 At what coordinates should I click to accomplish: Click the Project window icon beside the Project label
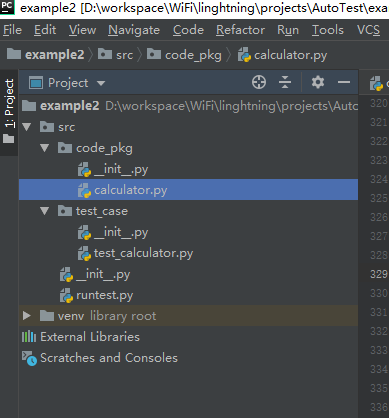(x=36, y=83)
